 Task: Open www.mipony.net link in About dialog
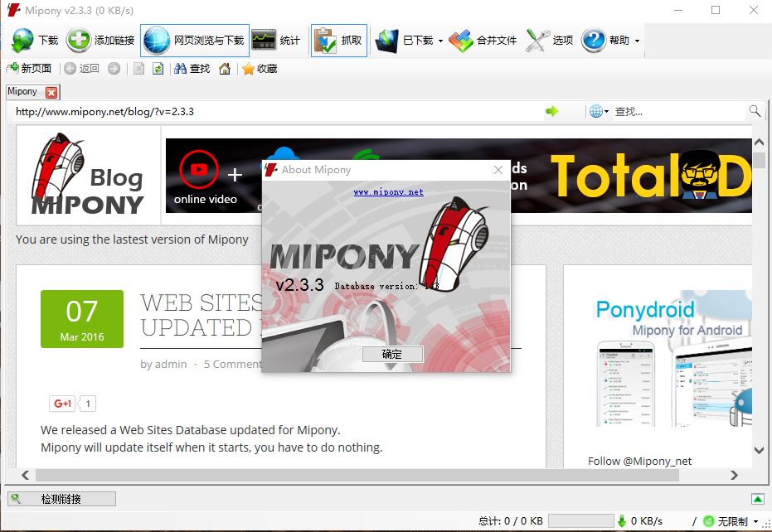tap(388, 192)
